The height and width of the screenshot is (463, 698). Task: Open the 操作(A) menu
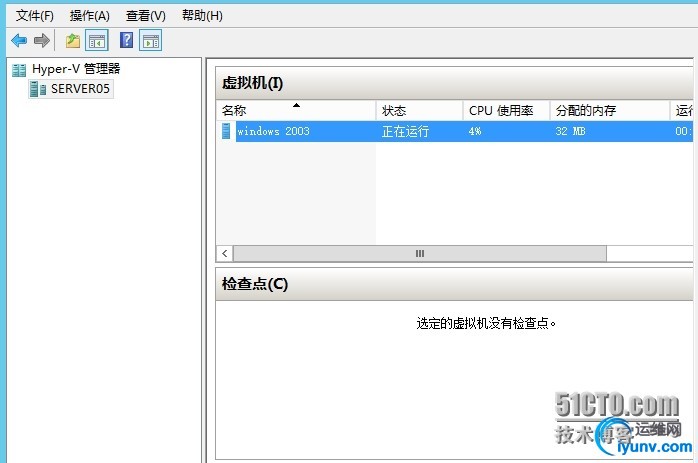tap(89, 16)
